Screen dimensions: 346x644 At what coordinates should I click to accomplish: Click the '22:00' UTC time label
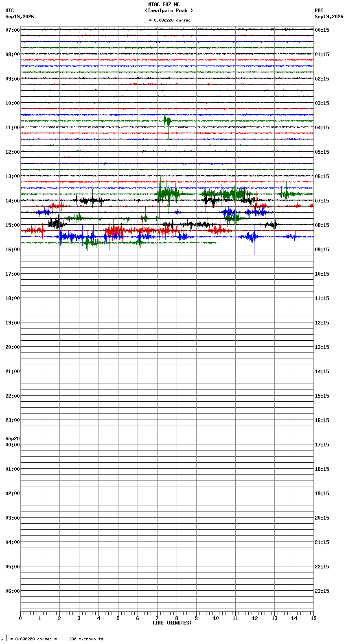coord(13,396)
